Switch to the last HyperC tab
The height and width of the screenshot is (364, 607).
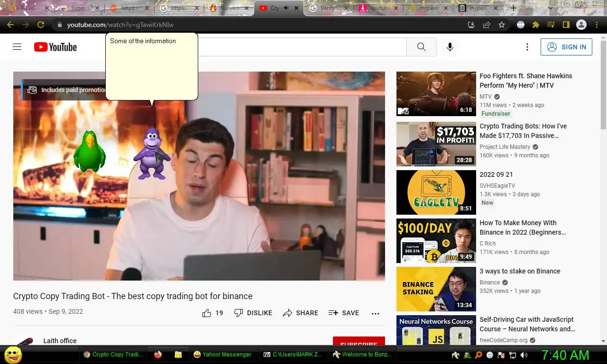(478, 8)
